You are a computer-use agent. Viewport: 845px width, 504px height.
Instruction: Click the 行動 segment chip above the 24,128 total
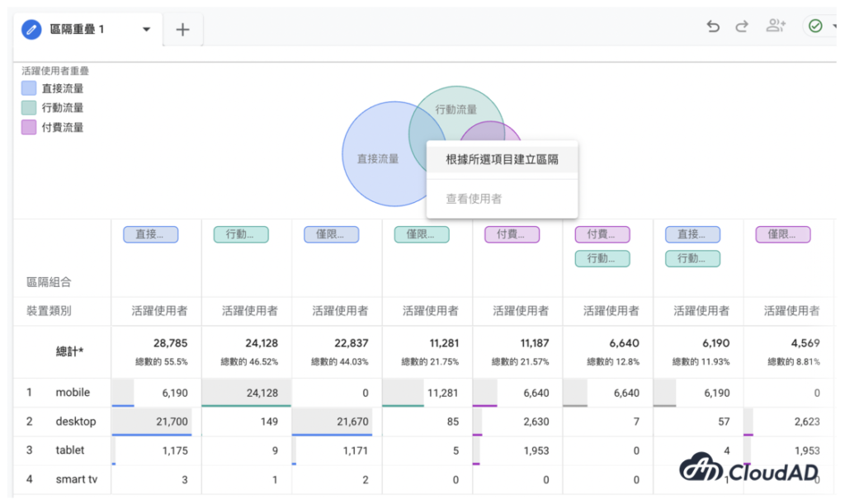pos(241,235)
